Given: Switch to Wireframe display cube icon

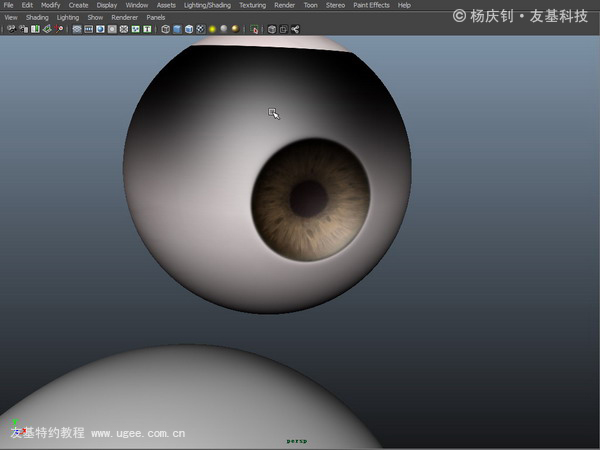Looking at the screenshot, I should 165,29.
